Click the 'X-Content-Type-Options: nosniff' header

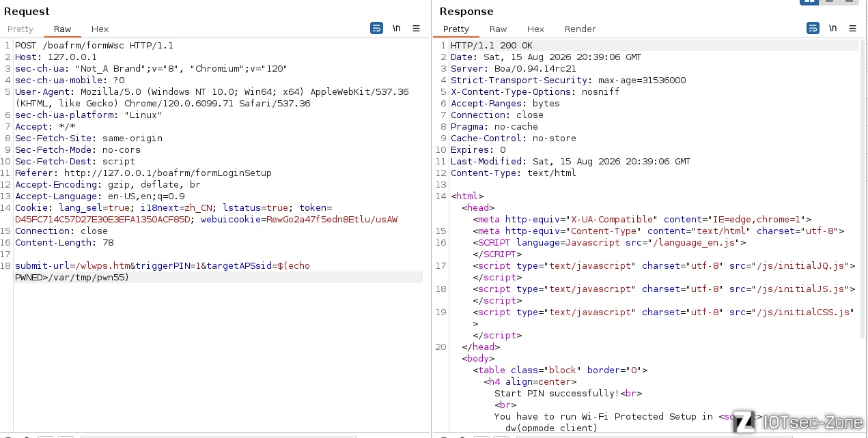click(535, 92)
